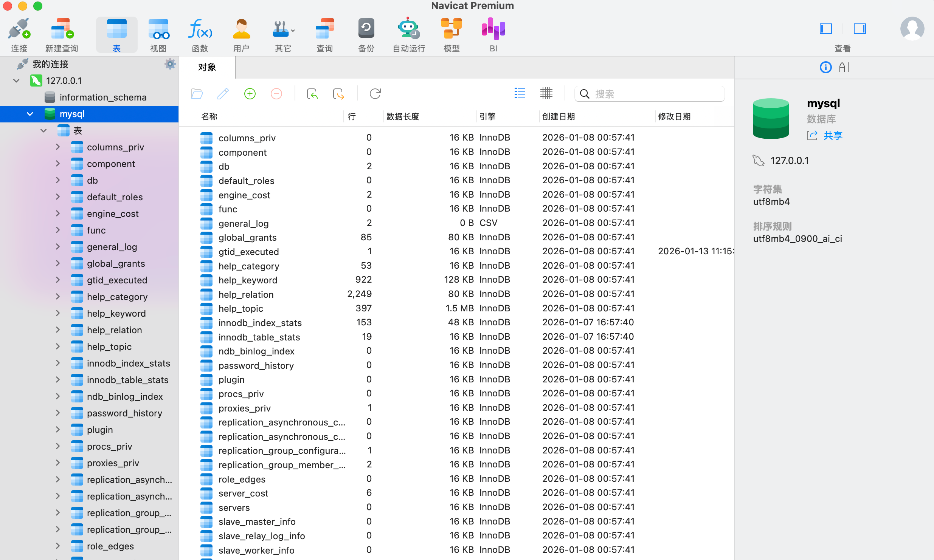Refresh the object list
This screenshot has width=934, height=560.
click(x=375, y=94)
